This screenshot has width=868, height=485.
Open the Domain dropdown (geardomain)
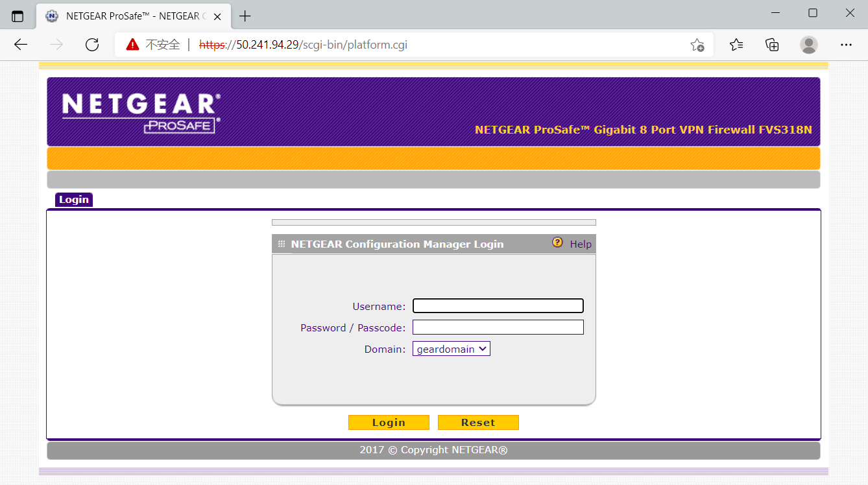tap(452, 349)
